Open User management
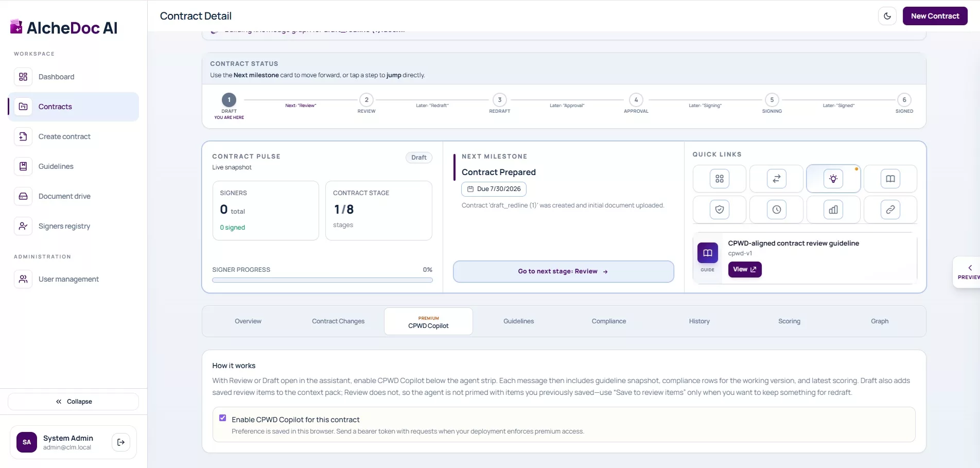This screenshot has height=468, width=980. tap(73, 279)
